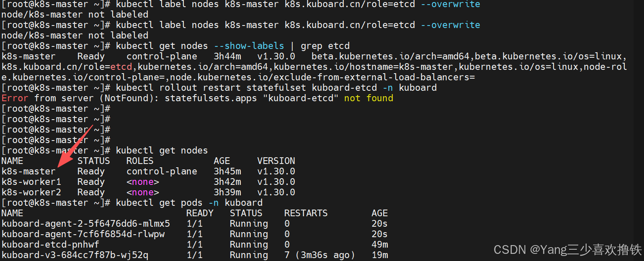
Task: Select the k8s-master row in nodes table
Action: pos(148,171)
